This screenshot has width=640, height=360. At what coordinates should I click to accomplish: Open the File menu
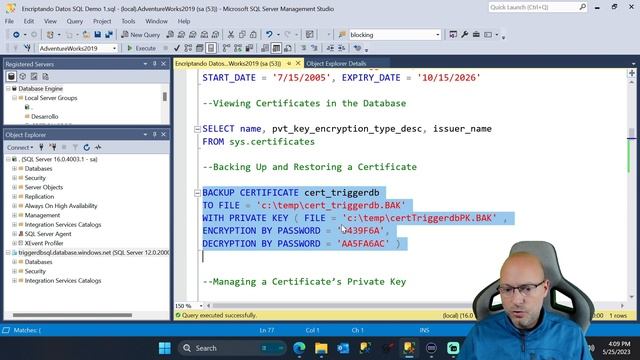coord(9,21)
